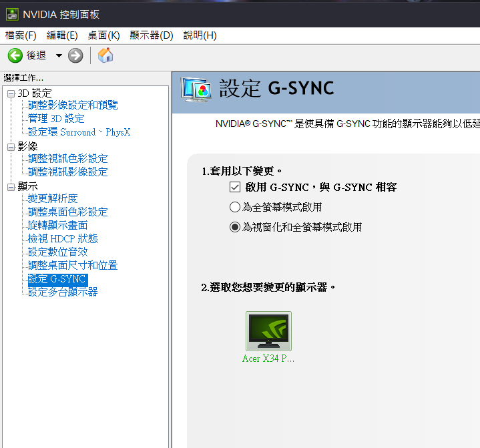
Task: Select 為全螢幕模式啟用 radio button
Action: pos(235,207)
